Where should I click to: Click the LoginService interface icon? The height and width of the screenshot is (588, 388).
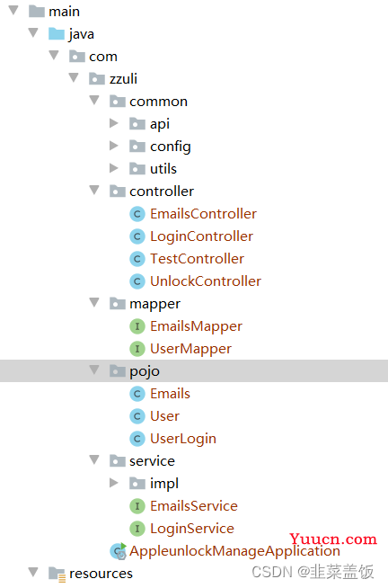pos(137,529)
